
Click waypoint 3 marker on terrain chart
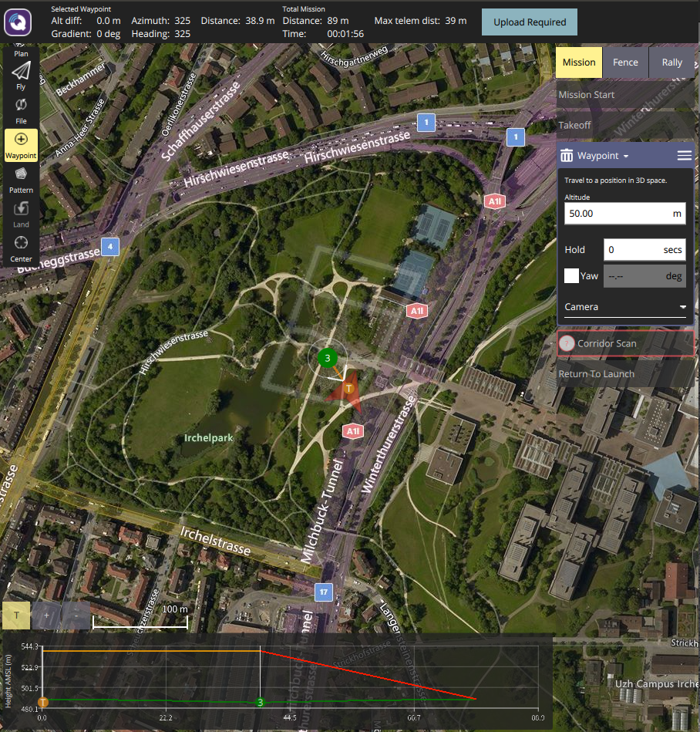(x=261, y=702)
